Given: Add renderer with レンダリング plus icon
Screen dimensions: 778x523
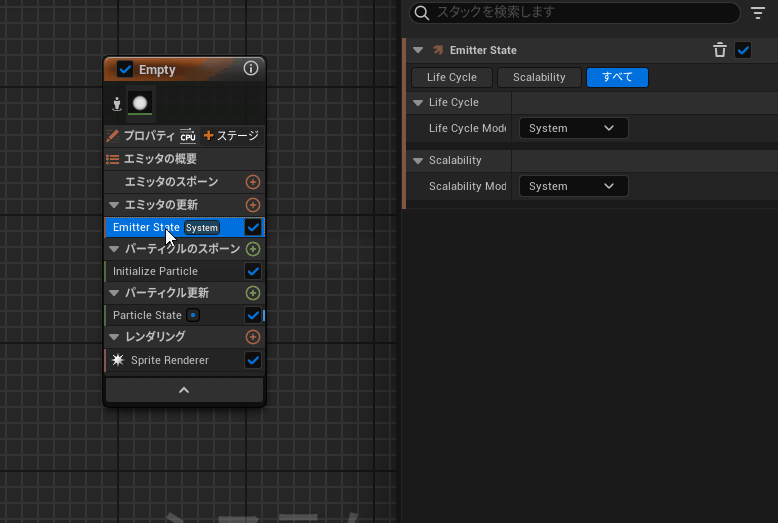Looking at the screenshot, I should 253,337.
